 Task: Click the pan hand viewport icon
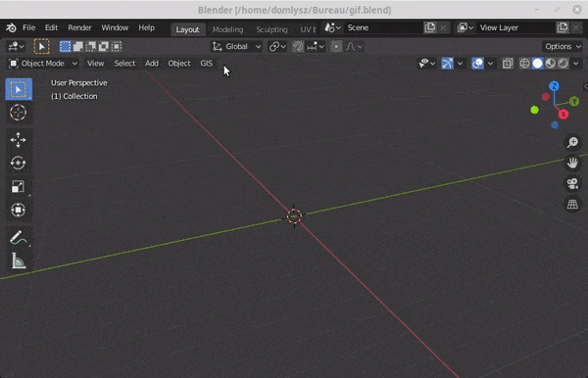pos(572,163)
